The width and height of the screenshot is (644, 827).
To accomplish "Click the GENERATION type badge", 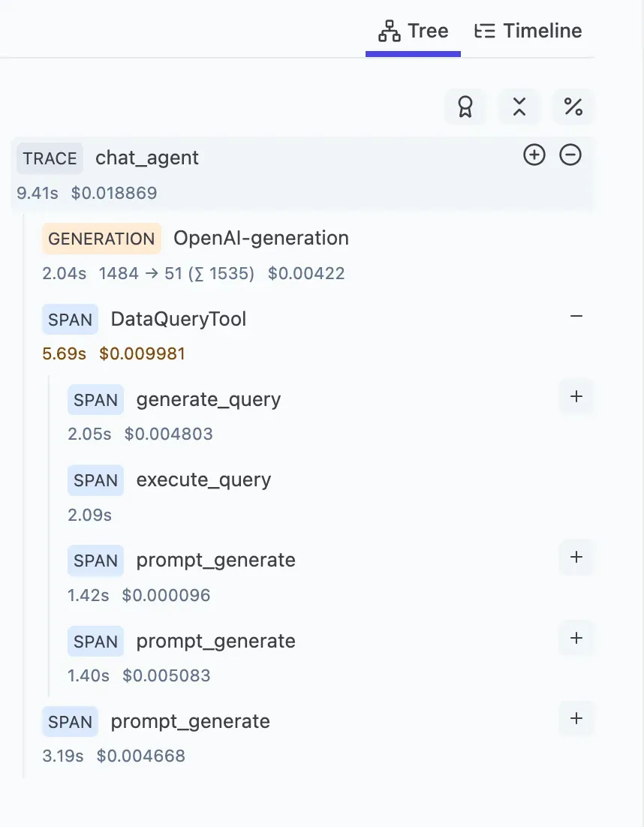I will tap(101, 239).
